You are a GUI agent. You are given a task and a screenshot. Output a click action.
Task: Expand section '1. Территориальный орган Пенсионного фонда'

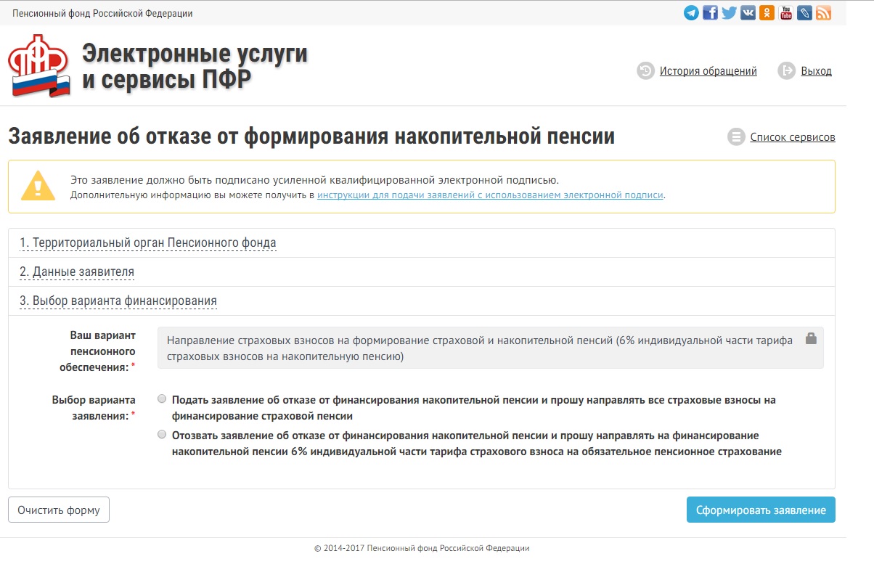(147, 242)
